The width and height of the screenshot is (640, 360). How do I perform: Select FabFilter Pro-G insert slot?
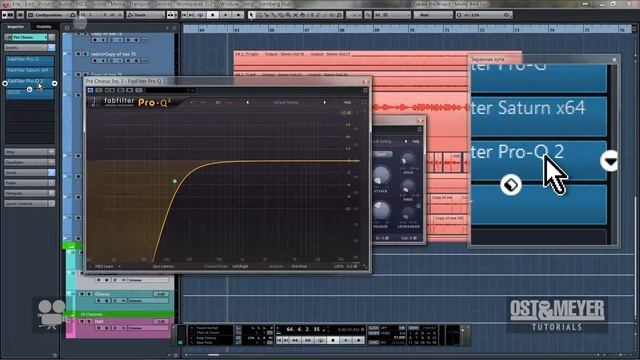tap(30, 60)
